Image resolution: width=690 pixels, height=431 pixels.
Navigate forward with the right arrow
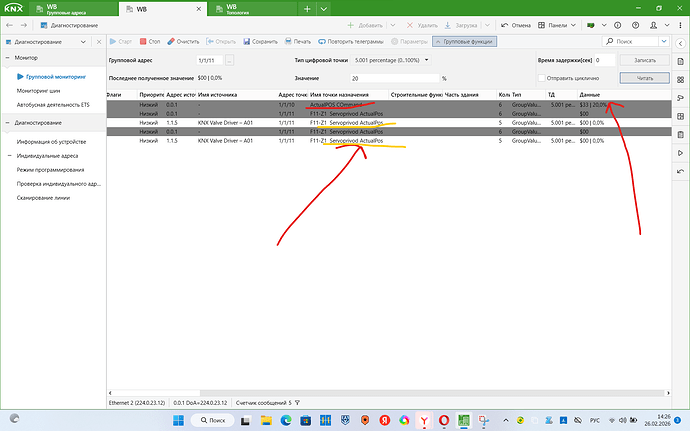[x=24, y=26]
